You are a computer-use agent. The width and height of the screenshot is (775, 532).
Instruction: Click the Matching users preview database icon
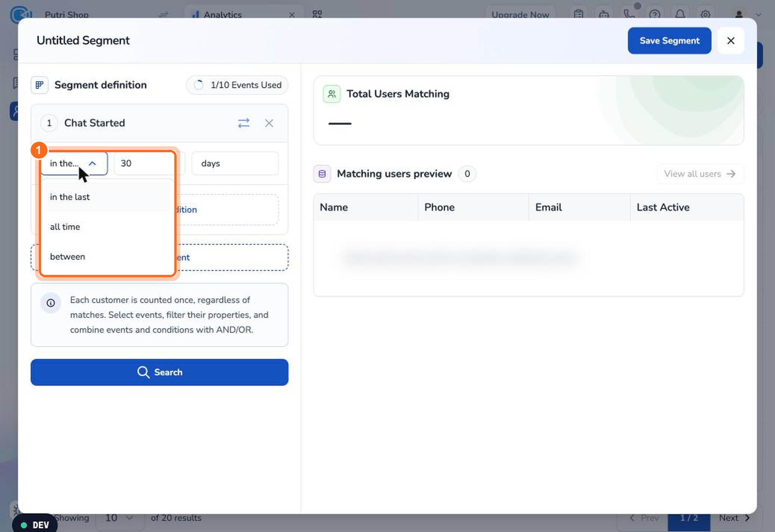(x=322, y=174)
